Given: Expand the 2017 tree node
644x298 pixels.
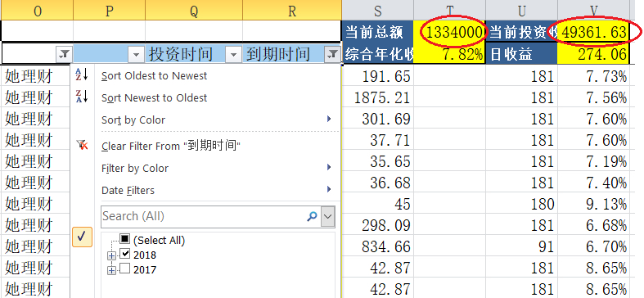Looking at the screenshot, I should pyautogui.click(x=111, y=270).
